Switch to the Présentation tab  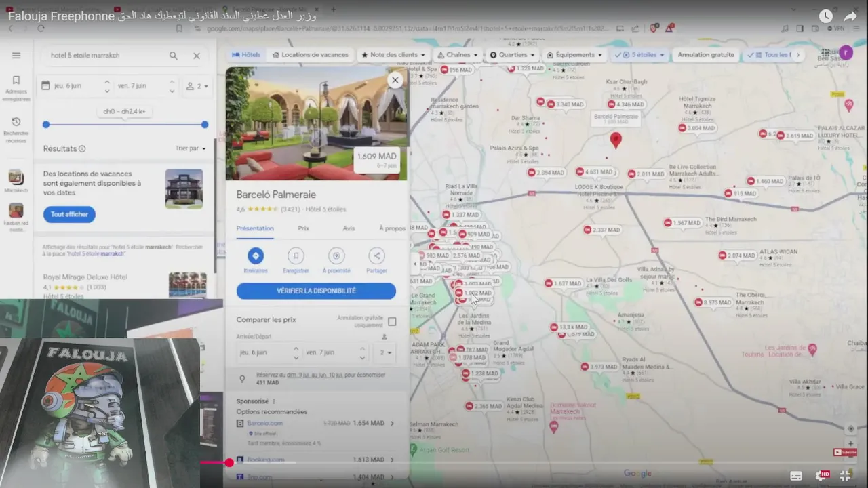click(255, 228)
